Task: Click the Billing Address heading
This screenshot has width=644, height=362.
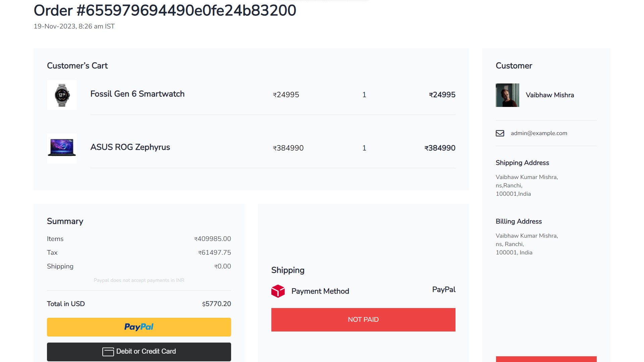Action: [519, 222]
